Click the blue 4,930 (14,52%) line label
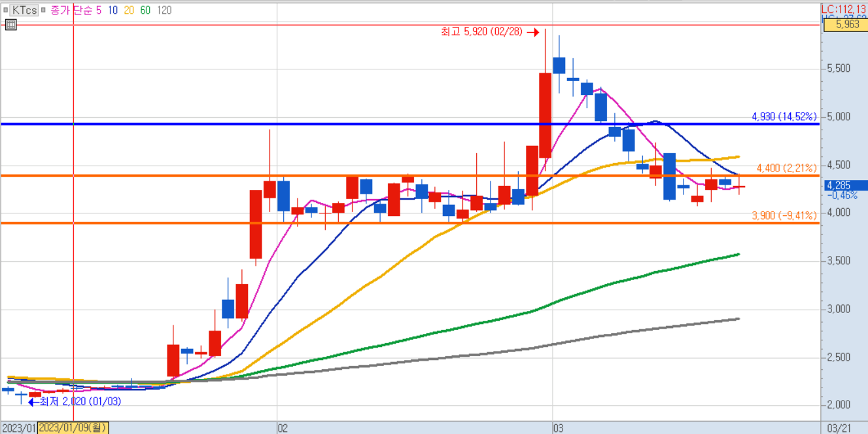The height and width of the screenshot is (434, 868). [784, 117]
